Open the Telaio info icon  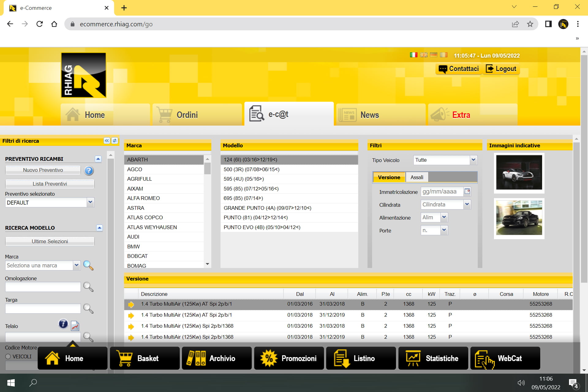tap(63, 324)
